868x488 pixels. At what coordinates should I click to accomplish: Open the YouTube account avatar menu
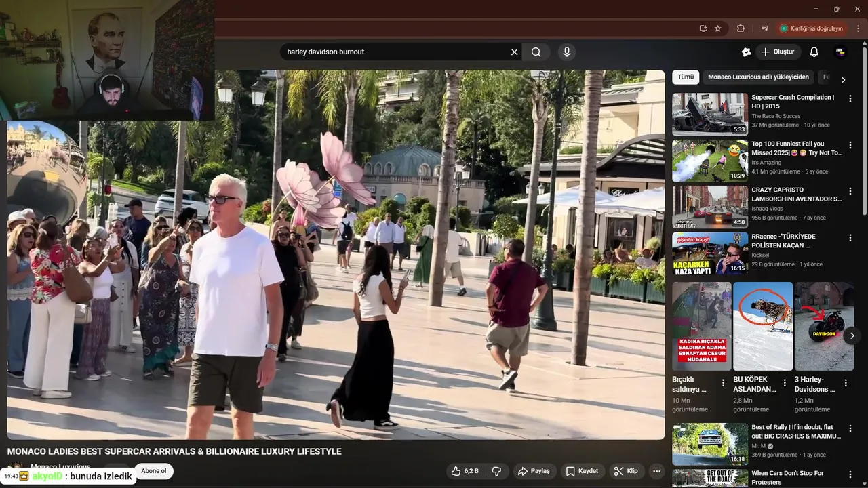coord(840,52)
